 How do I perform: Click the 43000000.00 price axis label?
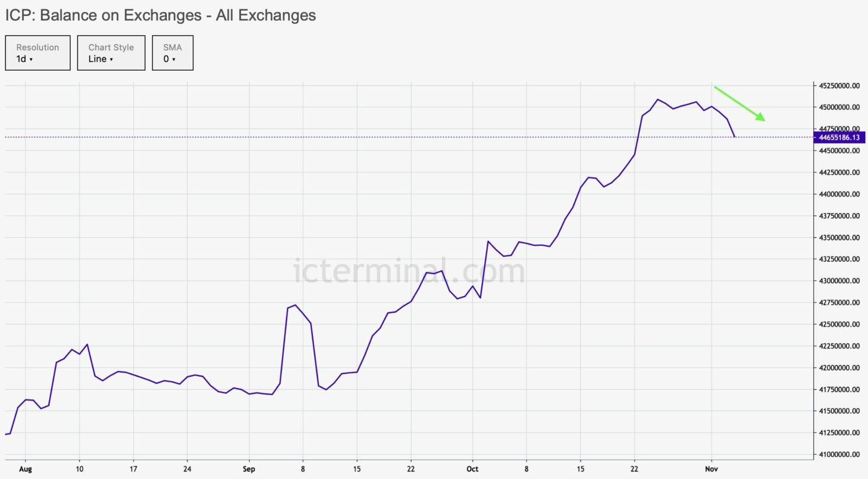pos(839,281)
